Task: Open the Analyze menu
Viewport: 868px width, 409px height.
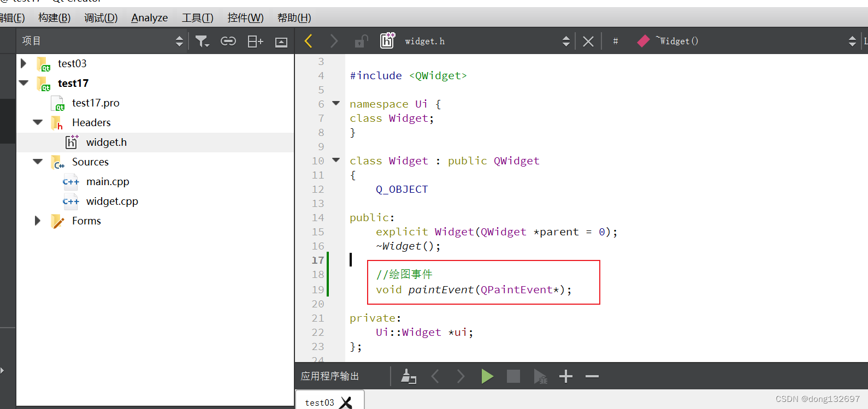Action: tap(149, 18)
